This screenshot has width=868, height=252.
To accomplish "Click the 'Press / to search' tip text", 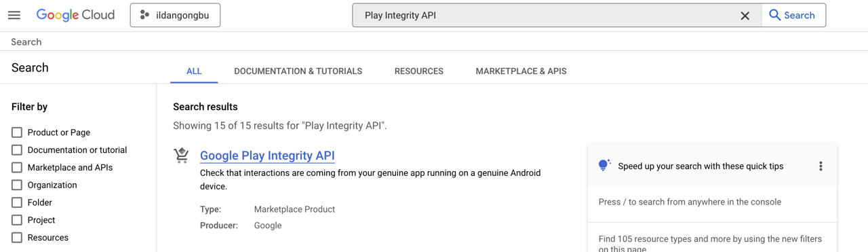I will [x=690, y=202].
